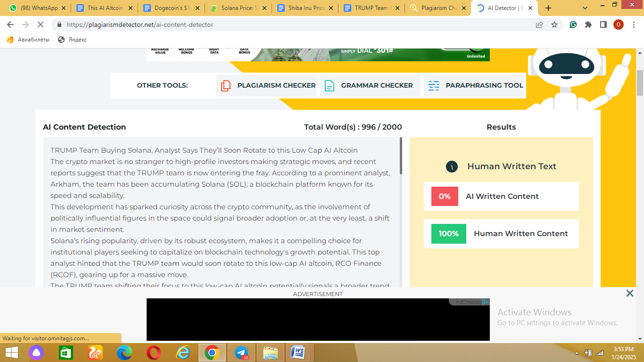Open Chrome's three-dot menu
The width and height of the screenshot is (644, 362).
coord(633,25)
